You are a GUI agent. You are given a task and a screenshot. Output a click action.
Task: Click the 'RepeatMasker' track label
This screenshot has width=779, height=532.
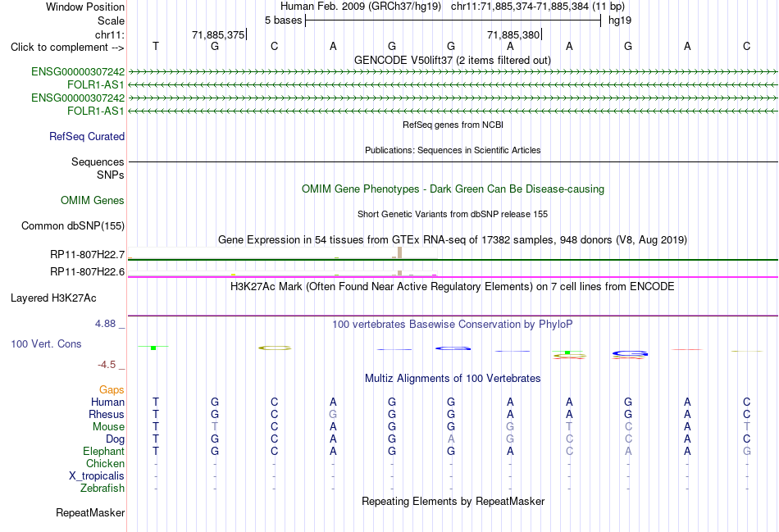(x=90, y=512)
